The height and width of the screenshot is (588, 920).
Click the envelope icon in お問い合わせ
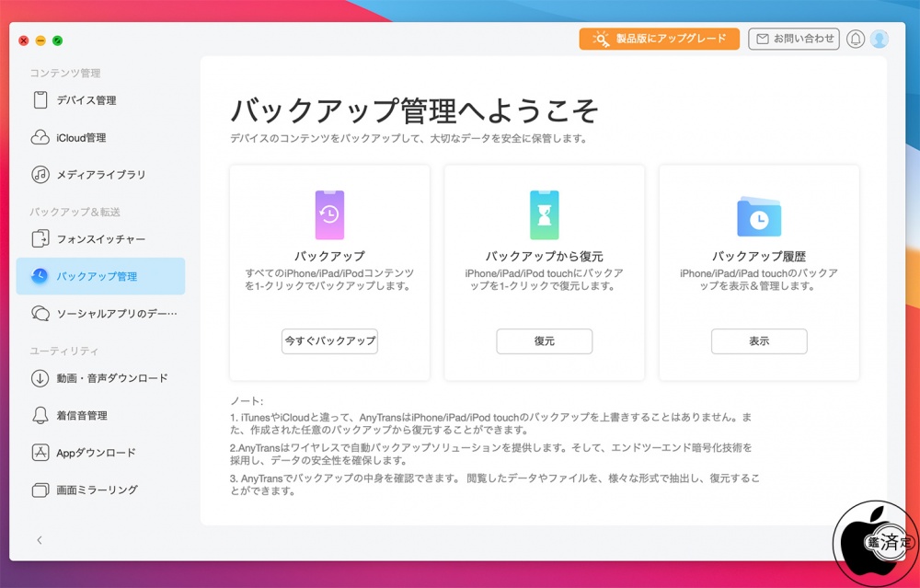point(762,40)
